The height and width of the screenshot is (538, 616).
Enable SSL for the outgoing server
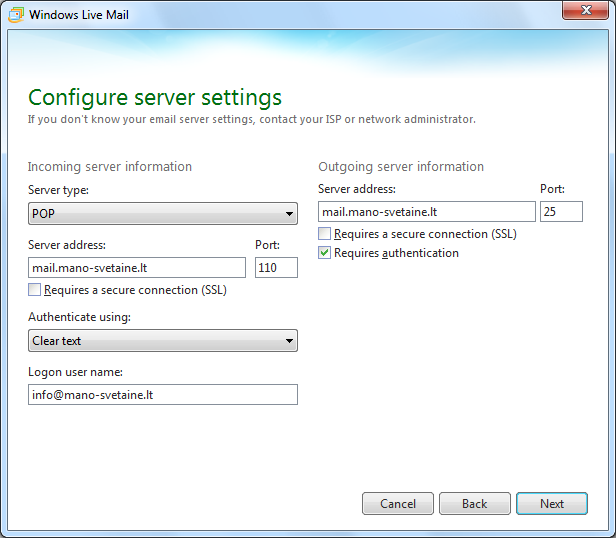(x=325, y=234)
